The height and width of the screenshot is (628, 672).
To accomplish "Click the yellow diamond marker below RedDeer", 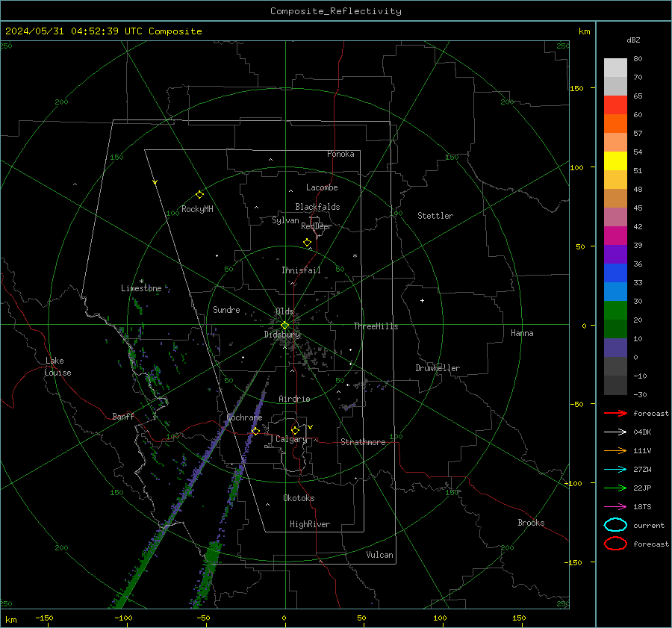I will pos(307,243).
